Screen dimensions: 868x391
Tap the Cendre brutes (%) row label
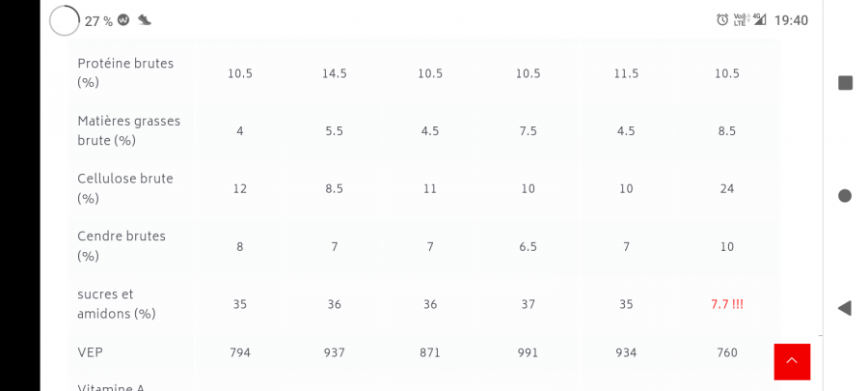click(122, 247)
